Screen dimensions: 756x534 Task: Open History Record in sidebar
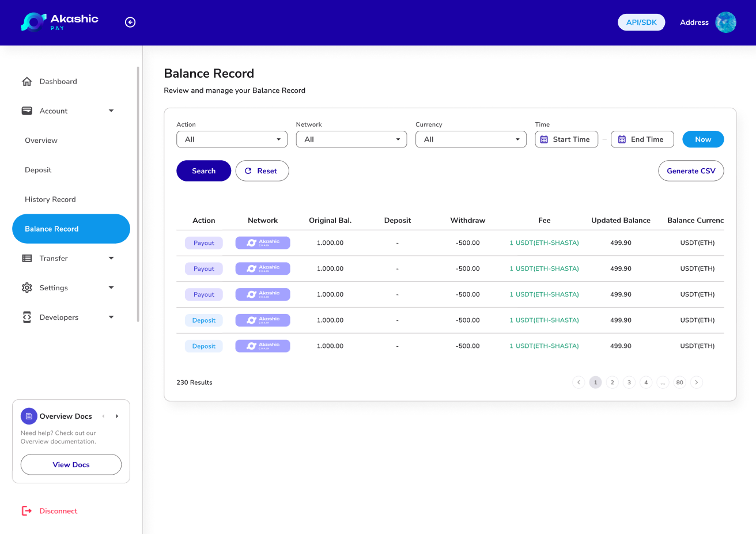50,199
